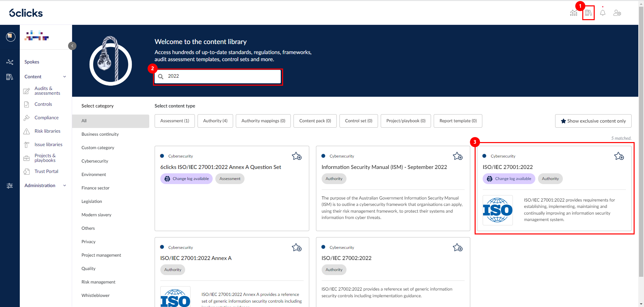Select the Finance sector category

(96, 188)
